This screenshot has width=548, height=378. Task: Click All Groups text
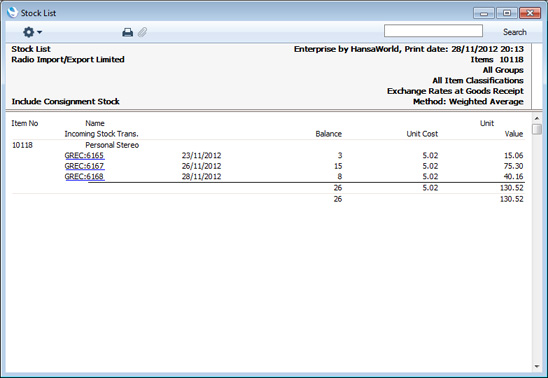pyautogui.click(x=503, y=70)
